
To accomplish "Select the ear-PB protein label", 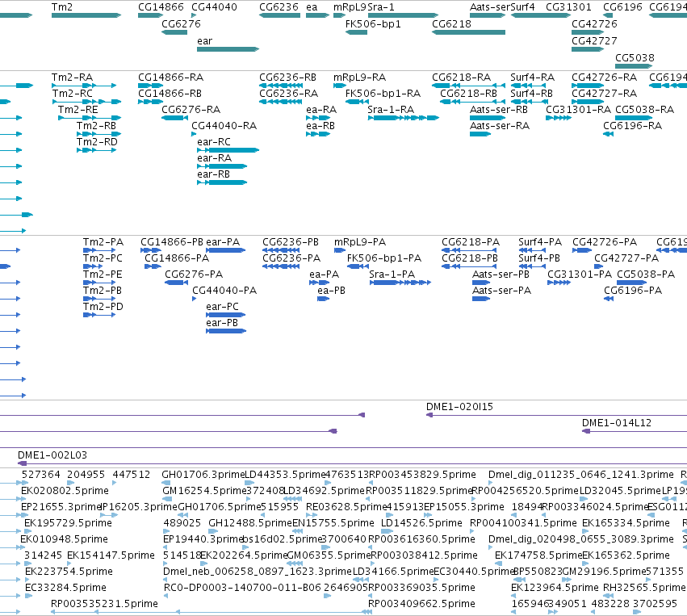I will point(222,323).
